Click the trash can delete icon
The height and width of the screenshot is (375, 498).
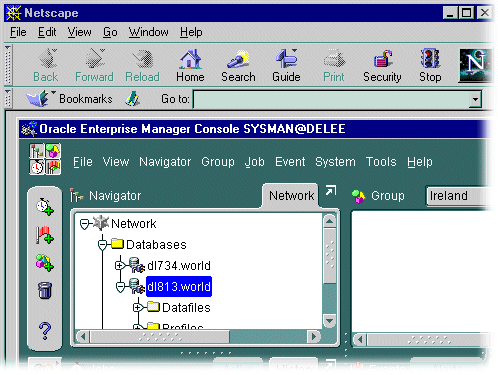45,290
